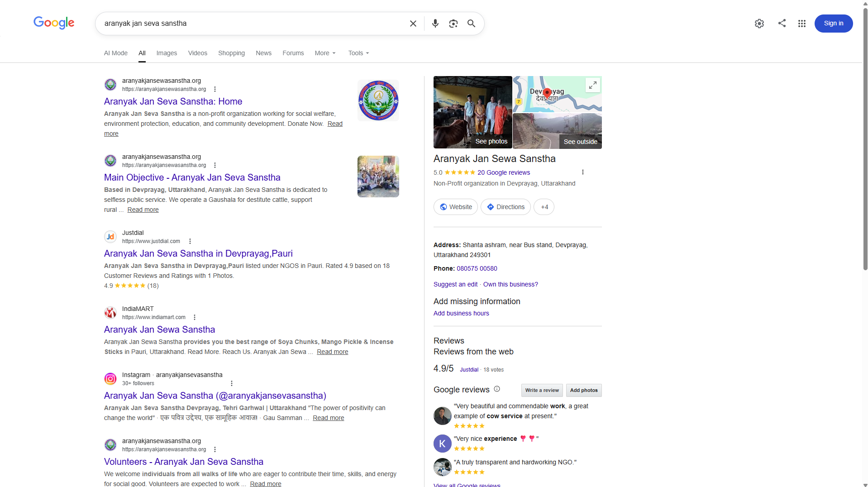Open See photos thumbnail
The height and width of the screenshot is (487, 868).
tap(472, 112)
